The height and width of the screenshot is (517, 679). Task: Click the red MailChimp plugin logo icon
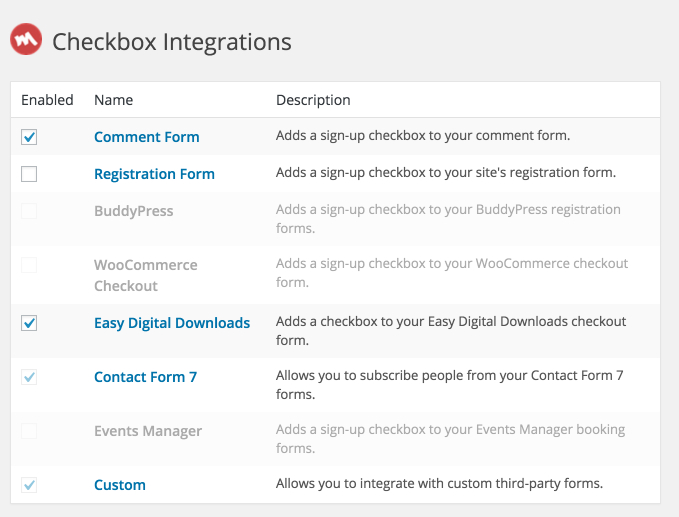point(26,39)
